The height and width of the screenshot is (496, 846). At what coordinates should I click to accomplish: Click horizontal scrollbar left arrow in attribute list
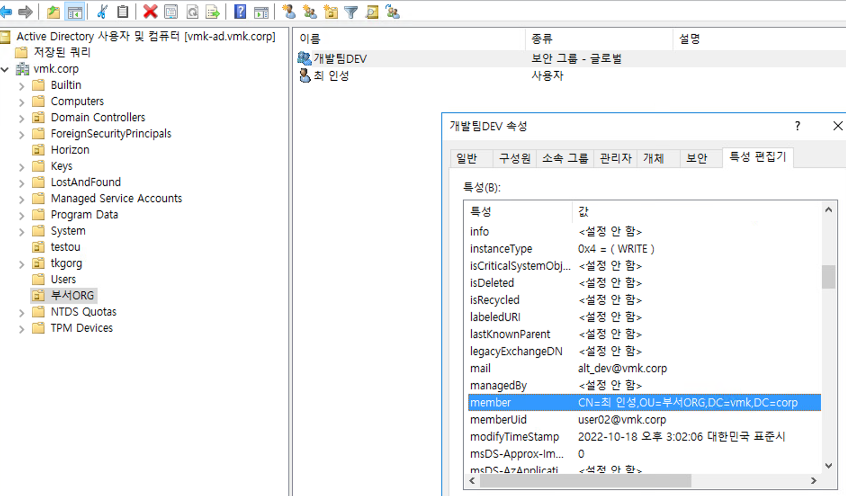[x=473, y=480]
